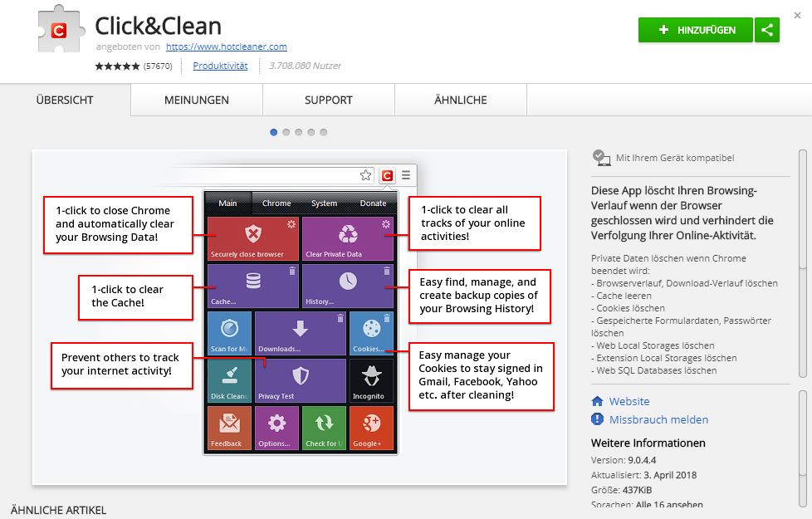Click the five-star rating display
The image size is (812, 519).
118,66
